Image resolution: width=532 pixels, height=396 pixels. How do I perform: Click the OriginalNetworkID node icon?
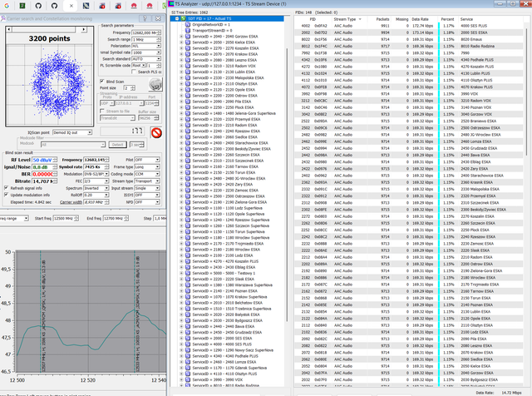coord(188,24)
